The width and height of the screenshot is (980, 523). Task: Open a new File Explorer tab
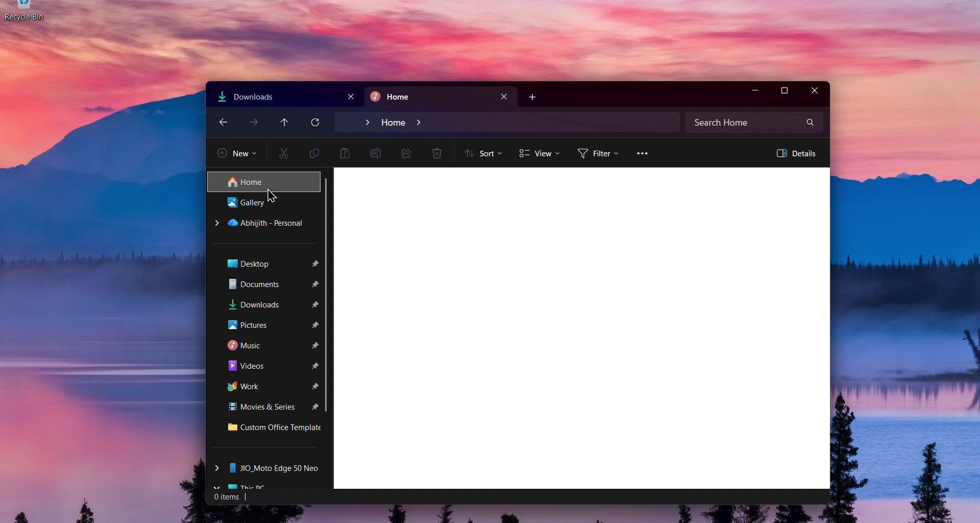tap(532, 97)
